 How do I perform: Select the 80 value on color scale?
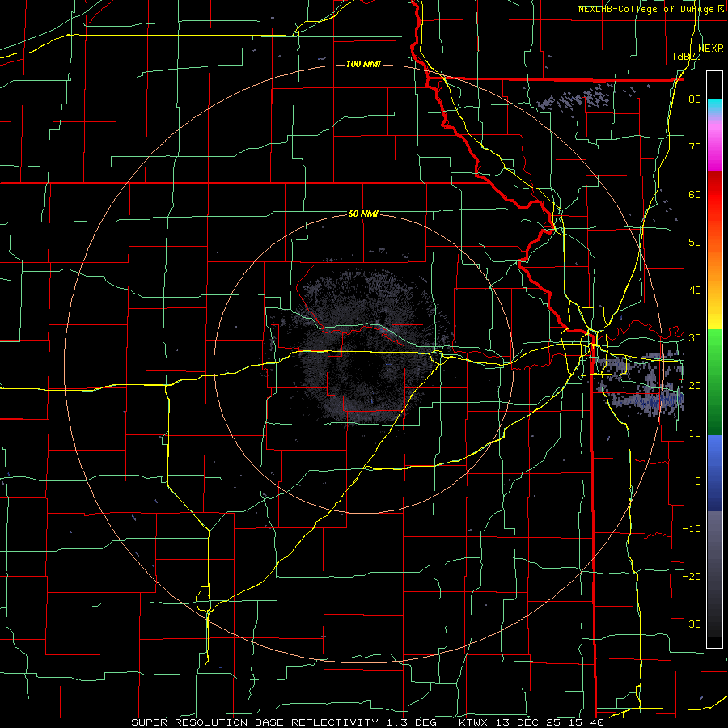coord(695,99)
